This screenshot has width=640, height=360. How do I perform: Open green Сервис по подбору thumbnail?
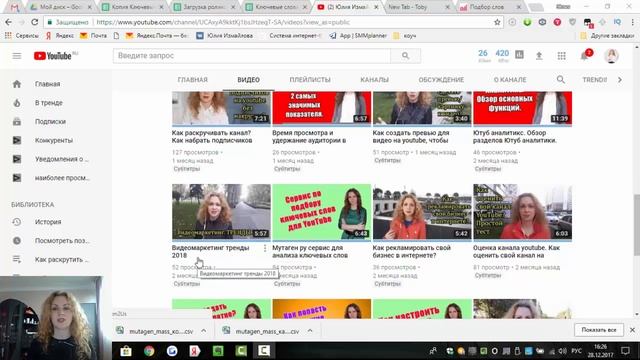(322, 212)
